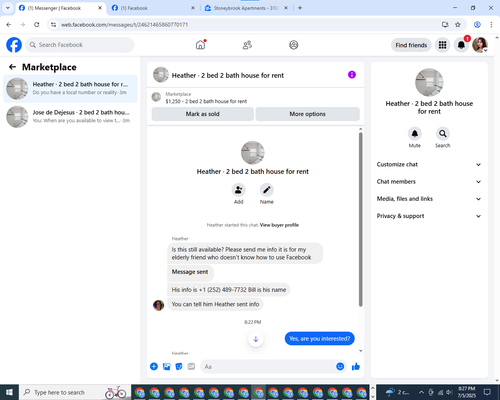The width and height of the screenshot is (500, 400).
Task: Open the Facebook menu grid icon
Action: click(x=442, y=45)
